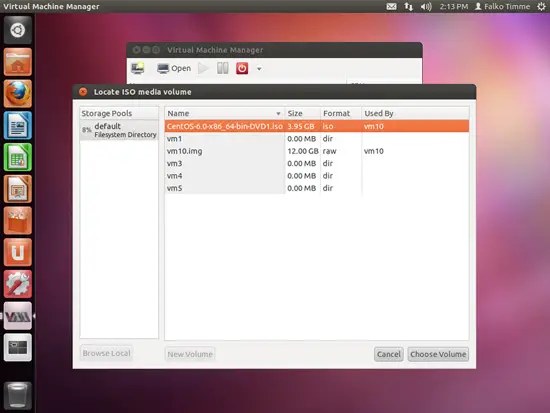
Task: Click the Choose Volume button
Action: (438, 354)
